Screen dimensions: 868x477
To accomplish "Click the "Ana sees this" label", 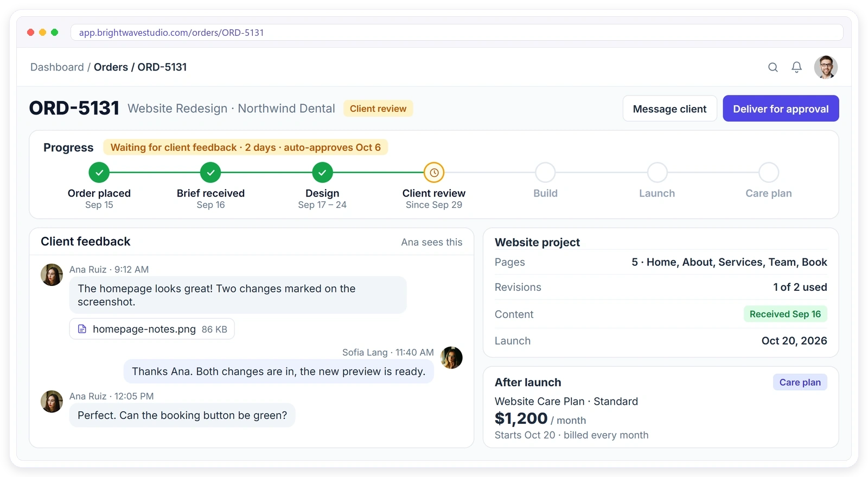I will point(432,242).
